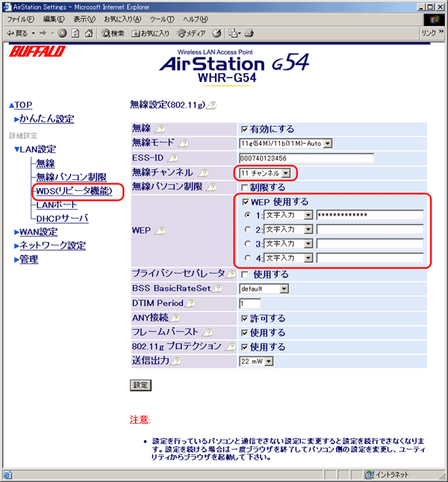Click the BUFFALO logo
This screenshot has width=448, height=482.
(37, 51)
